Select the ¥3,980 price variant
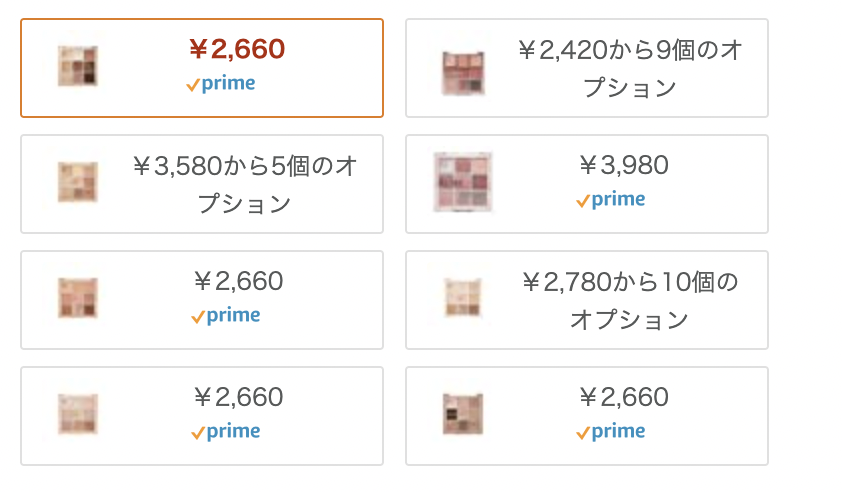The image size is (842, 492). (624, 165)
